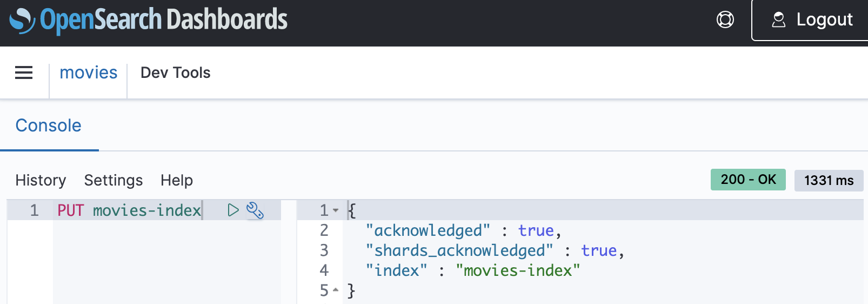The width and height of the screenshot is (868, 304).
Task: Click the fold arrow at response line 5
Action: pos(336,290)
